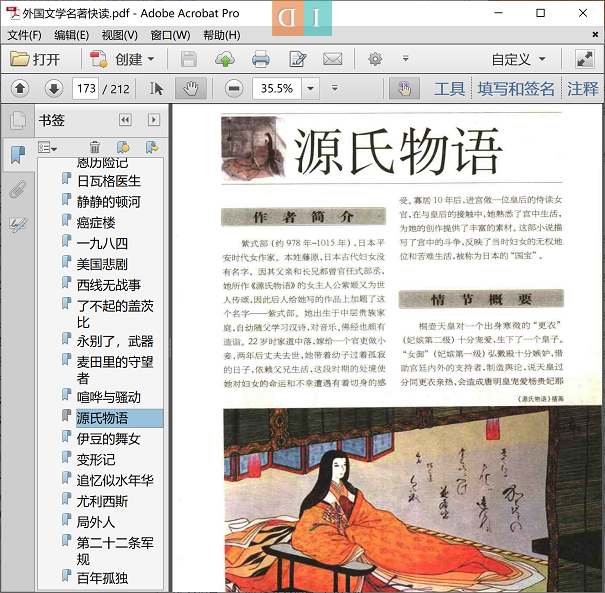This screenshot has height=593, width=605.
Task: Go to previous page arrow
Action: click(20, 89)
